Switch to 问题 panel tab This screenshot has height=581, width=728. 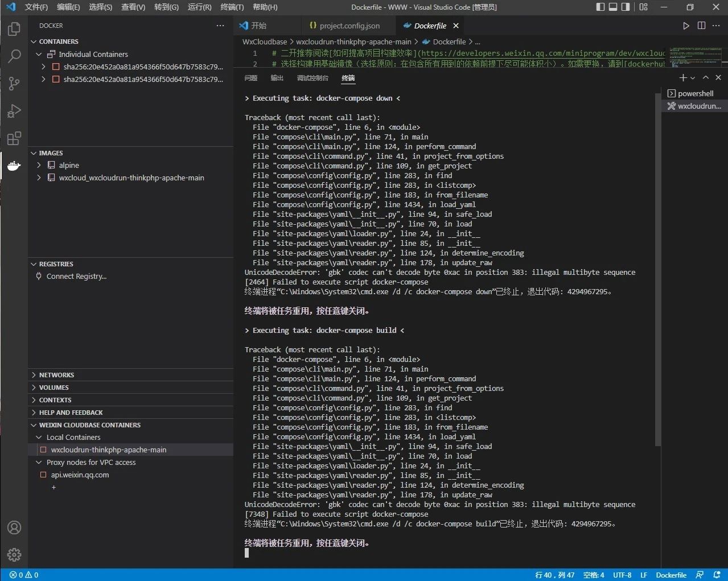[250, 78]
